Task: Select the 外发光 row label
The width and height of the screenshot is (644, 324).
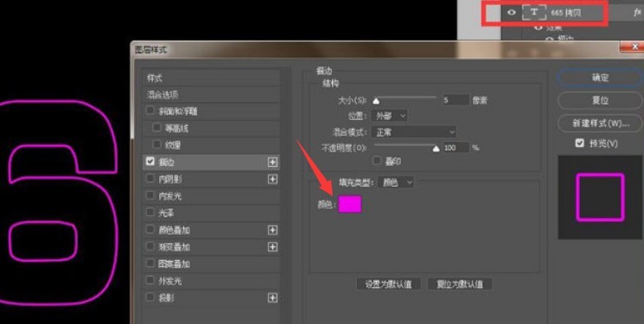Action: point(170,282)
